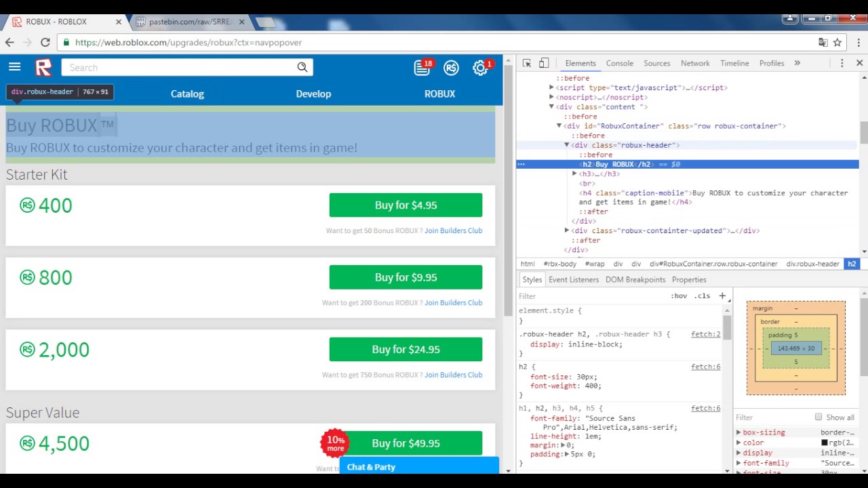Expand color computed property
This screenshot has width=868, height=488.
click(x=738, y=443)
